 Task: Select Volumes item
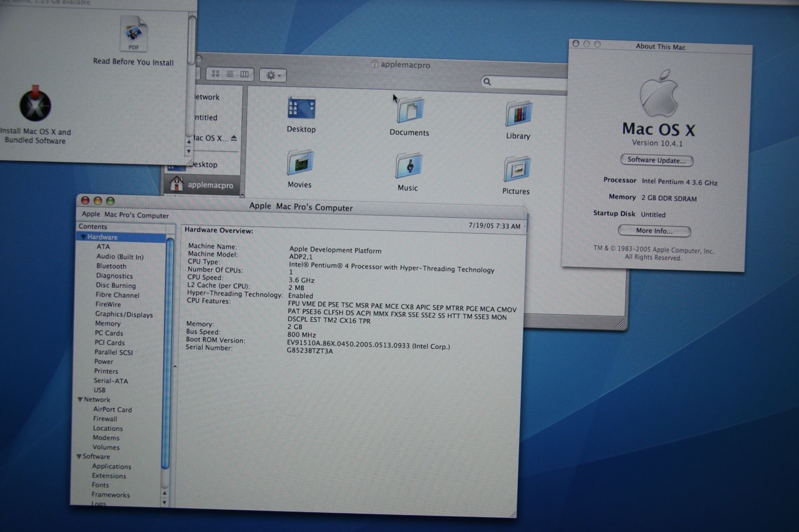pos(106,447)
